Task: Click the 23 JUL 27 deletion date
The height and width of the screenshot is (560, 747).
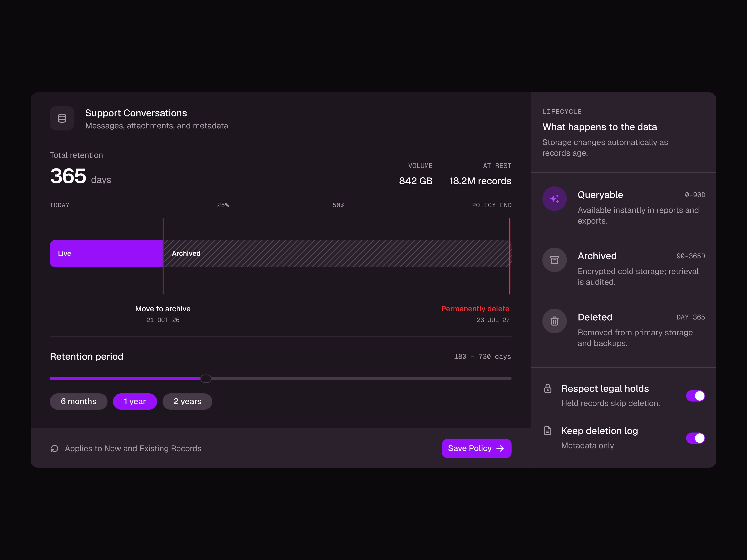Action: click(x=493, y=320)
